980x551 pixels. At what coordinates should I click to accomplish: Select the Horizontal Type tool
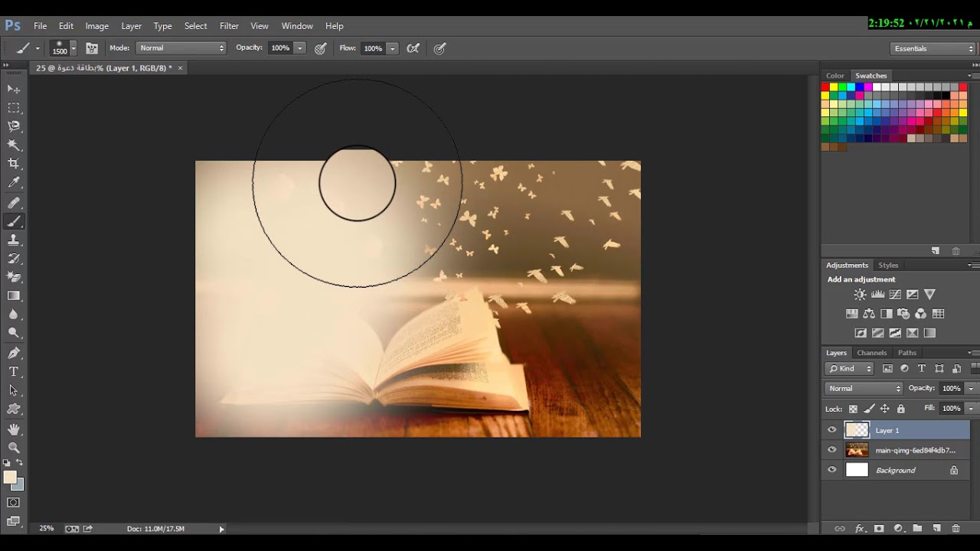click(14, 371)
